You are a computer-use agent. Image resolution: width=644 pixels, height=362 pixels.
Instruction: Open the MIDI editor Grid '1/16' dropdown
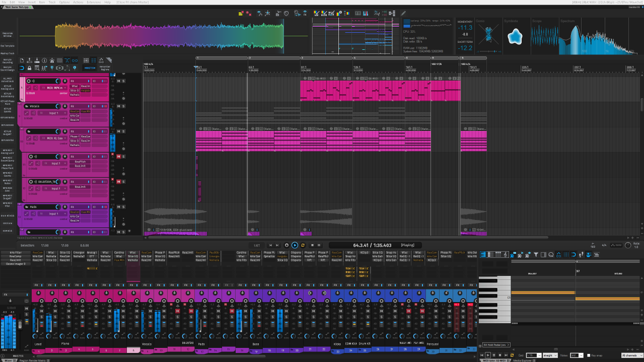[534, 355]
